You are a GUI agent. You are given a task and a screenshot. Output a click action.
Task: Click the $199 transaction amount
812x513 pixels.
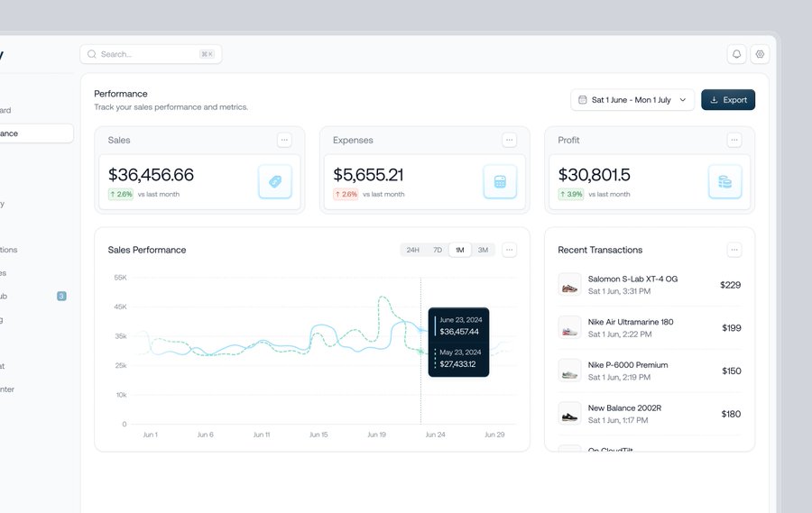(x=731, y=327)
